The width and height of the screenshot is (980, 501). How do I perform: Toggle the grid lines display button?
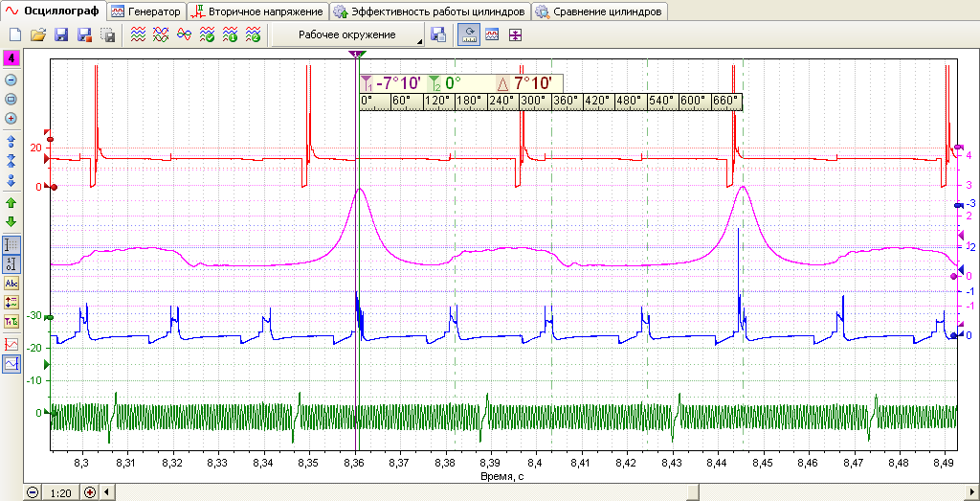tap(11, 245)
